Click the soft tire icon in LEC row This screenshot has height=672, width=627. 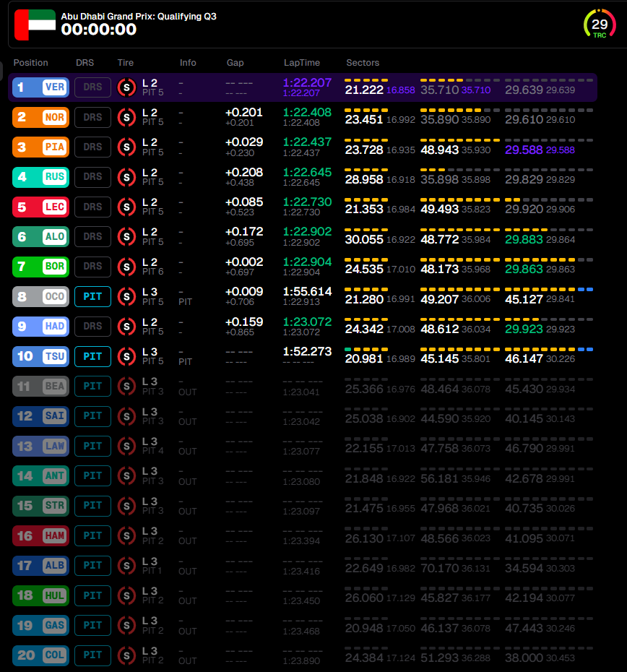126,207
